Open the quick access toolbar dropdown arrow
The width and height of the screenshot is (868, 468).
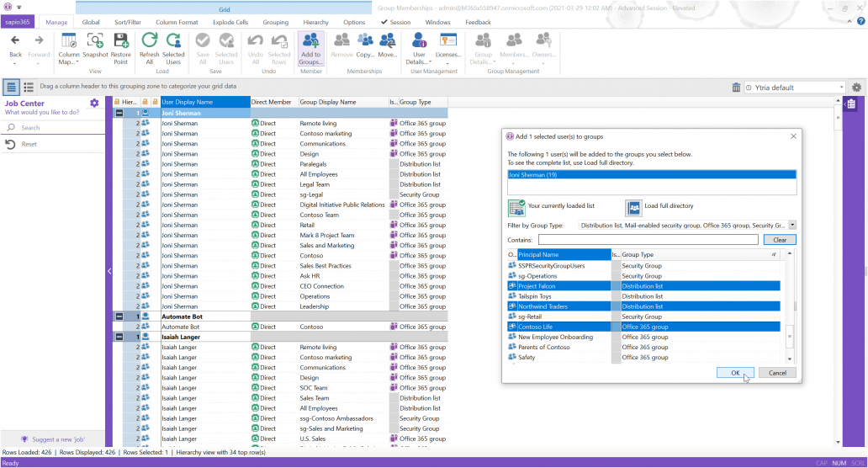[x=19, y=8]
